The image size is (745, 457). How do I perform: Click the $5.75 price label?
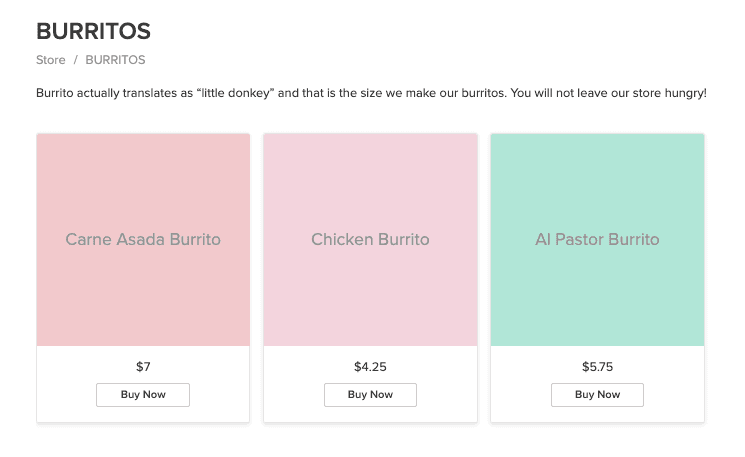597,367
